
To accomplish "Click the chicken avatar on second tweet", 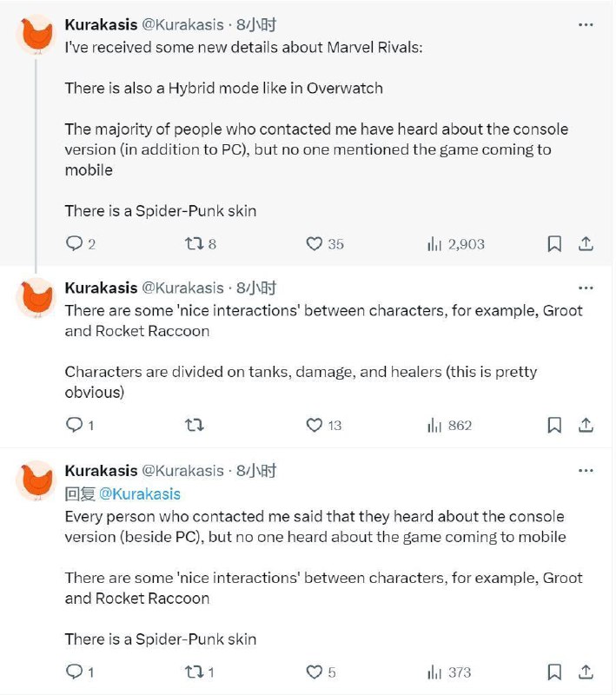I will [x=36, y=300].
